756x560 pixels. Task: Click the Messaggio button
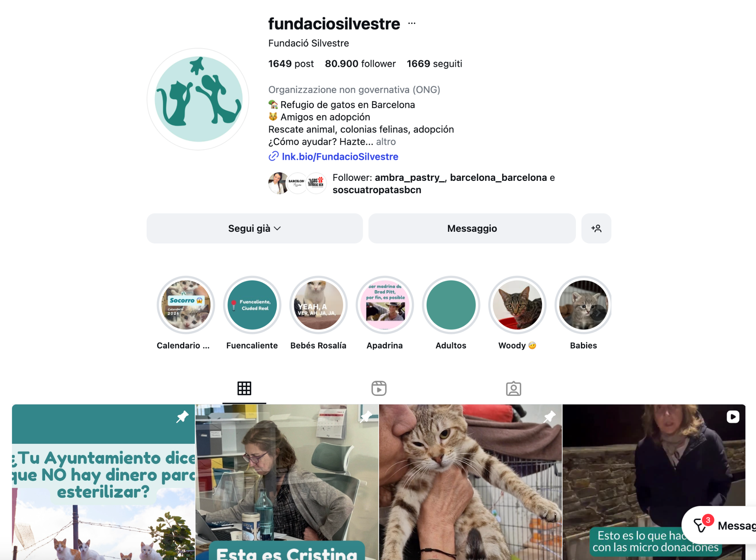[472, 228]
